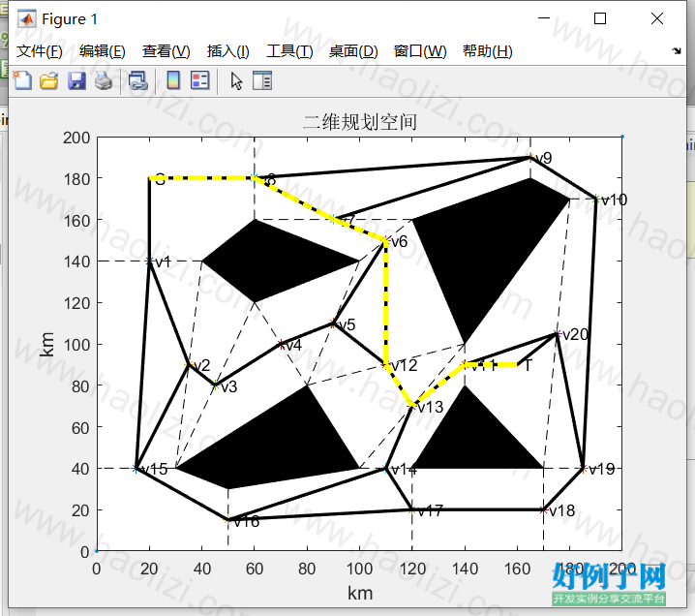
Task: Open the 文件(F) menu
Action: 39,51
